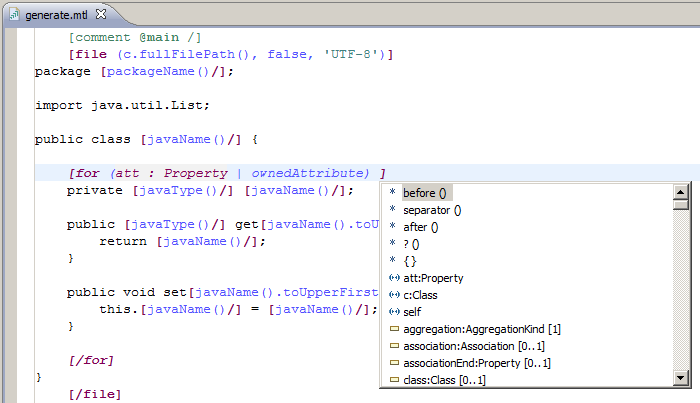Select c:Class variable proposal
This screenshot has width=700, height=403.
tap(420, 295)
